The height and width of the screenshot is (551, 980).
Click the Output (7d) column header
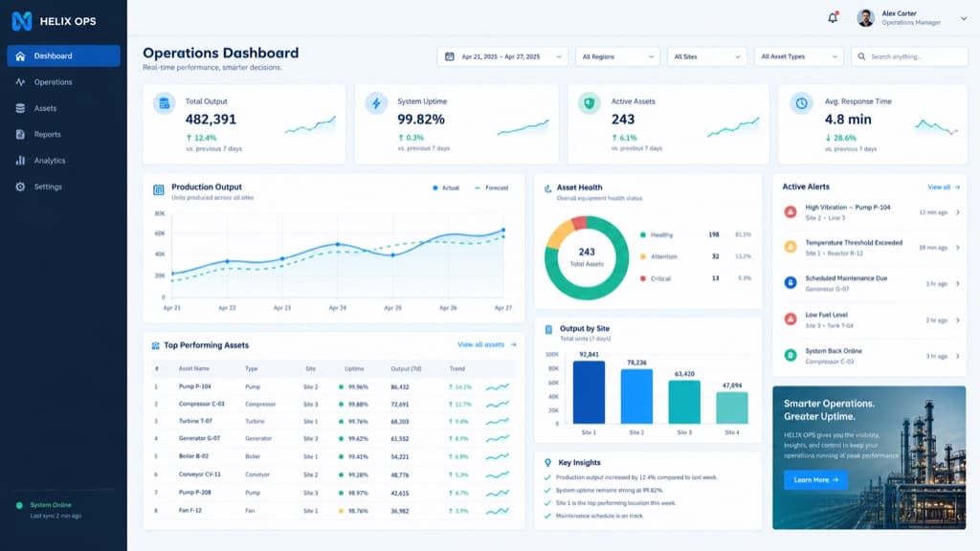406,368
